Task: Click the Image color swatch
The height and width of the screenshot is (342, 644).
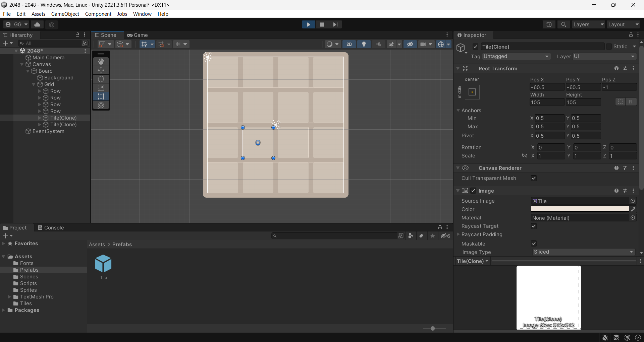Action: [x=580, y=209]
